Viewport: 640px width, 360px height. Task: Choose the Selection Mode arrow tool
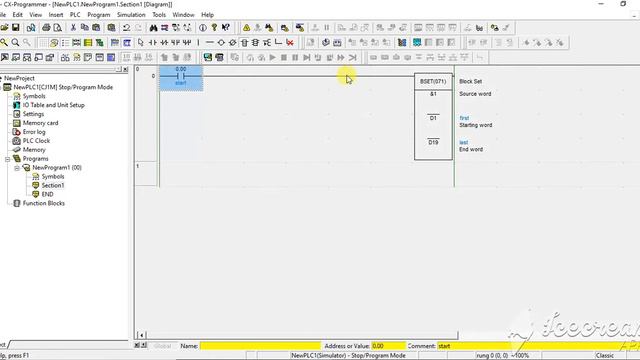click(x=140, y=42)
